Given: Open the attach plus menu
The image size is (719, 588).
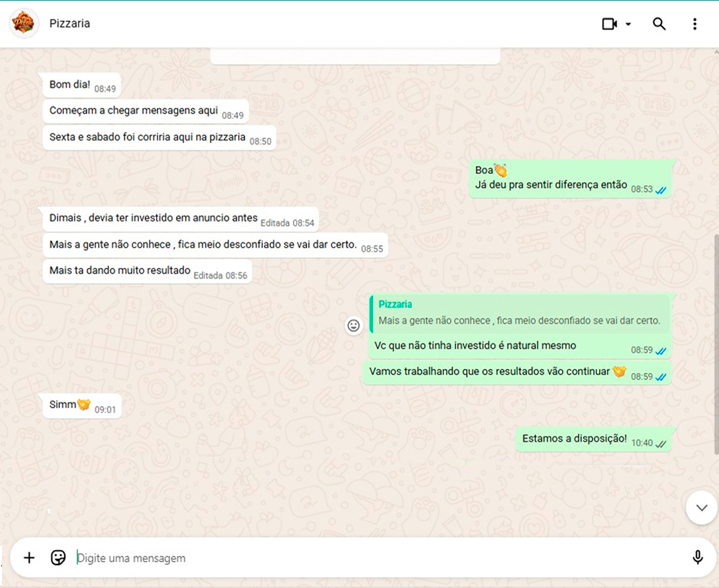Looking at the screenshot, I should (29, 557).
